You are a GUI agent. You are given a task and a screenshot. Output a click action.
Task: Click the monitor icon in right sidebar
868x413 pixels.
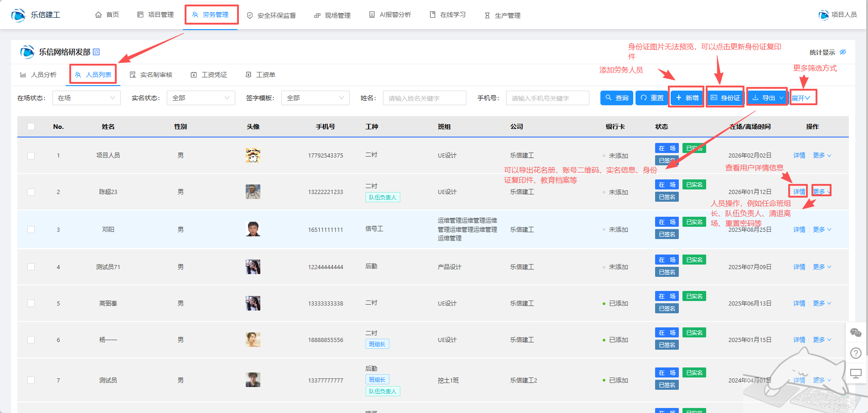[x=856, y=374]
